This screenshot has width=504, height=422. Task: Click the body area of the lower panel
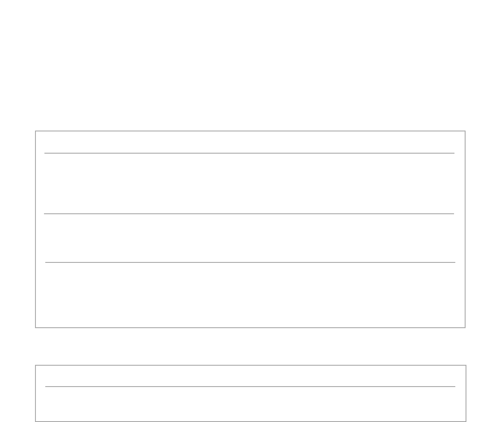click(x=250, y=404)
